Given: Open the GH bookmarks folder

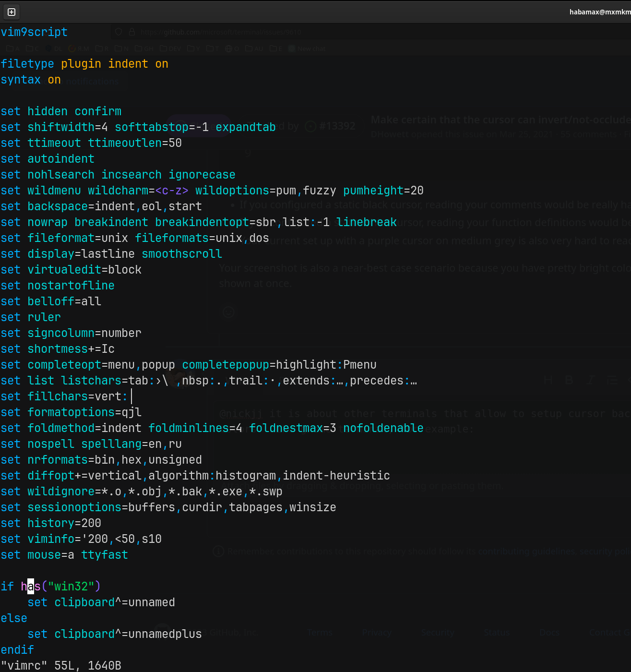Looking at the screenshot, I should pyautogui.click(x=143, y=48).
